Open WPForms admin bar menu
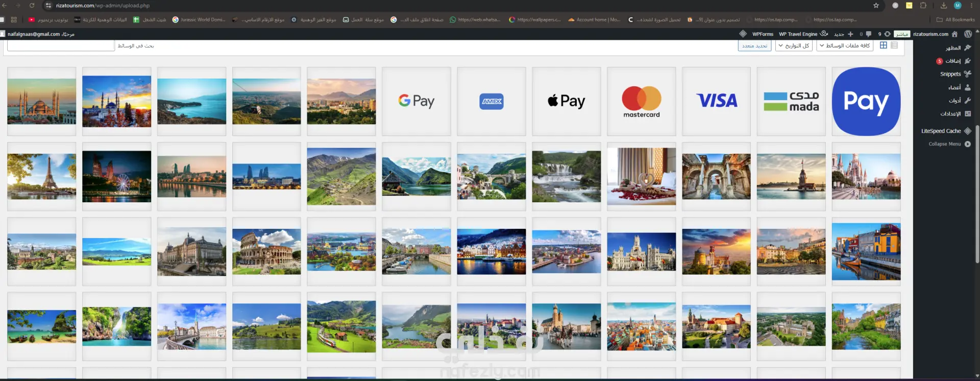Screen dimensions: 980x381 pos(763,34)
